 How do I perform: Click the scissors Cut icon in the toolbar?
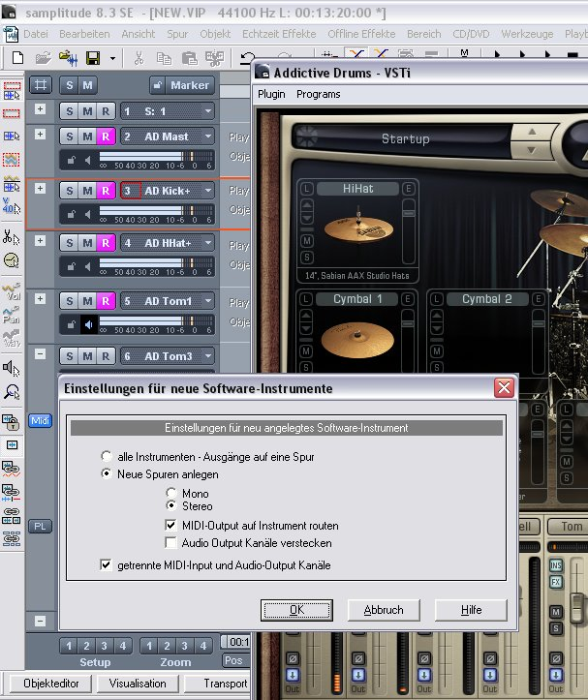pyautogui.click(x=139, y=58)
